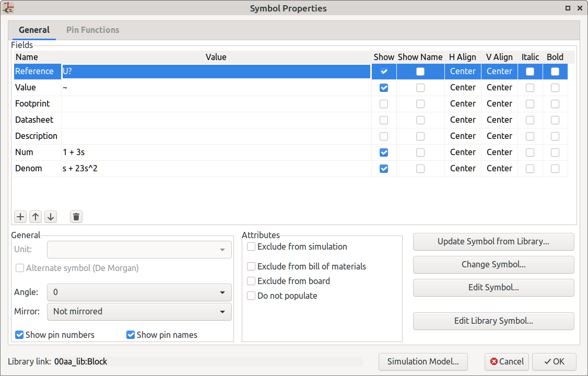Click the add field plus icon
The height and width of the screenshot is (376, 588).
coord(21,217)
